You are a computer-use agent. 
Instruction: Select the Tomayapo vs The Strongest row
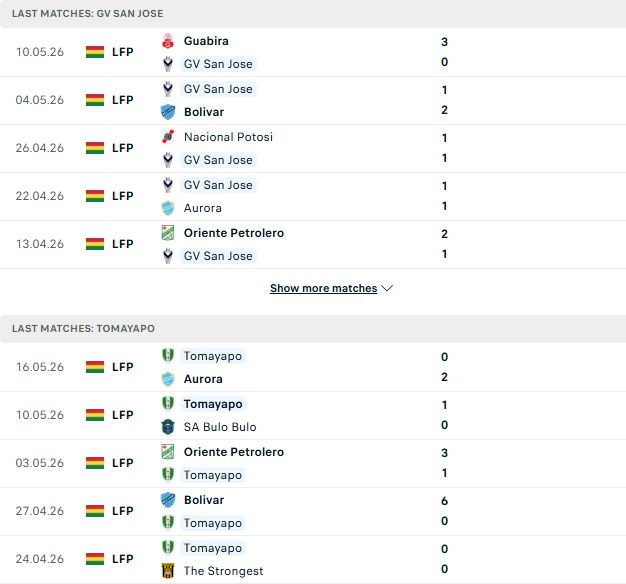tap(313, 559)
